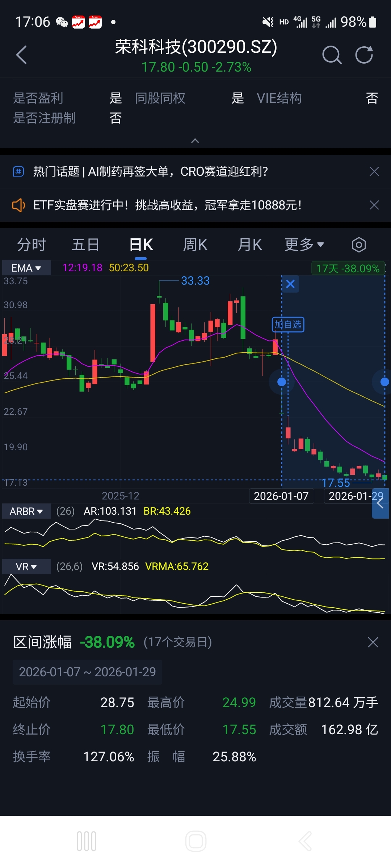This screenshot has height=868, width=391.
Task: Tap the price line 17.80 -0.50 -2.73%
Action: tap(196, 67)
